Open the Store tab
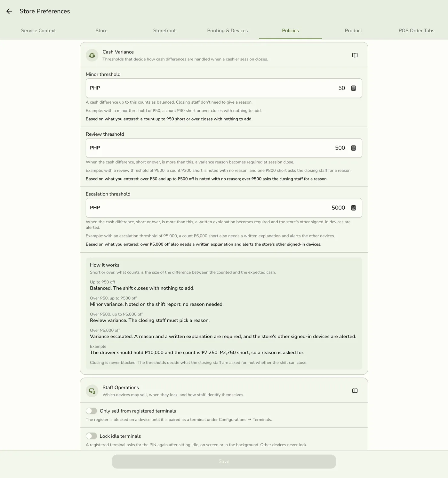This screenshot has width=448, height=478. click(101, 31)
